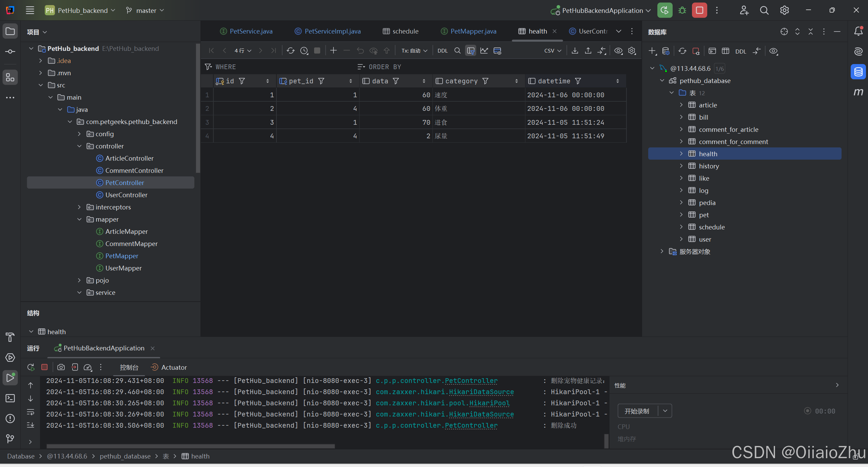Click the 开始录制 button
Screen dimensions: 868x467
point(637,411)
